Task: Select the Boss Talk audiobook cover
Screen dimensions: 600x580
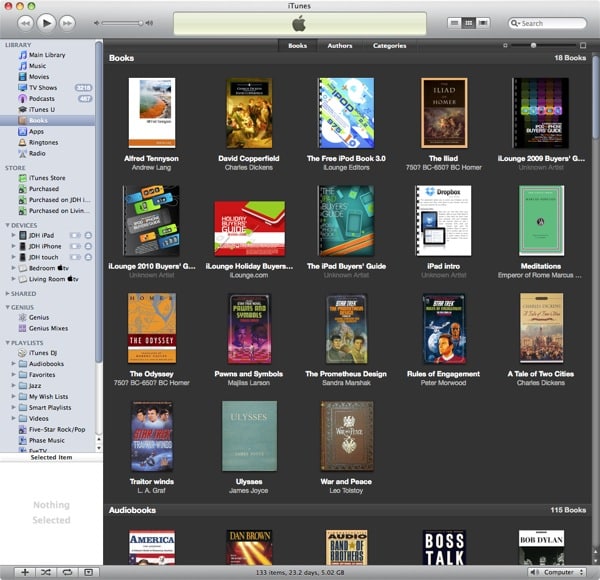Action: click(444, 547)
